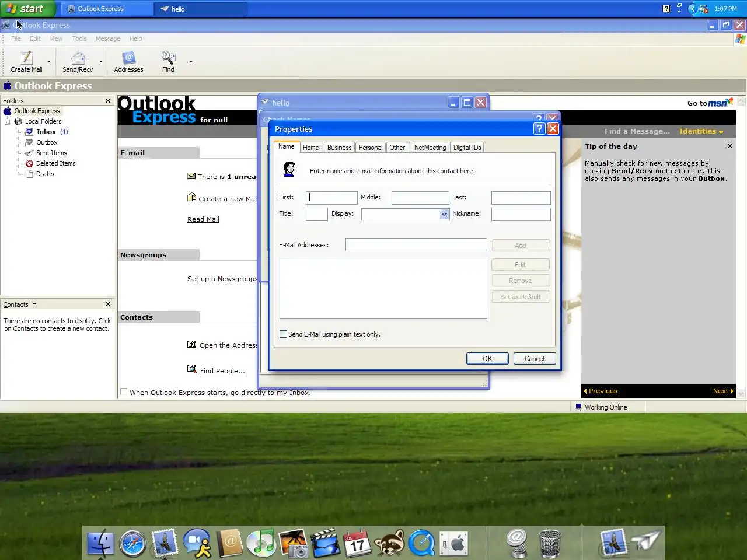Screen dimensions: 747x560
Task: Click OK in Properties dialog
Action: tap(487, 359)
